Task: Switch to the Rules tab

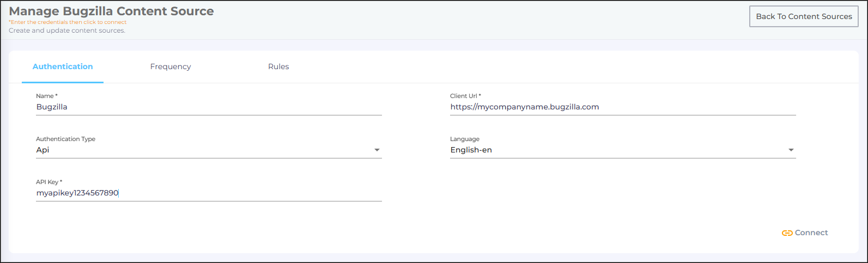Action: pyautogui.click(x=278, y=66)
